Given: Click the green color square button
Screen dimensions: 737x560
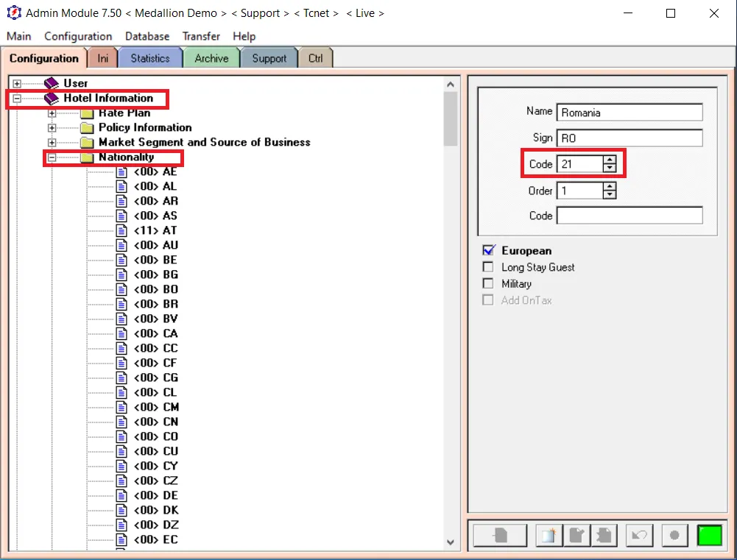Looking at the screenshot, I should click(x=710, y=535).
